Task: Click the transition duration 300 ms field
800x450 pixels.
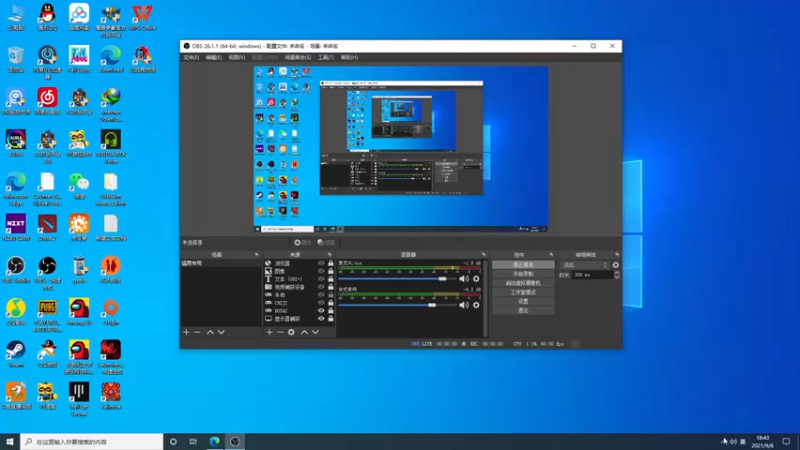Action: 592,275
